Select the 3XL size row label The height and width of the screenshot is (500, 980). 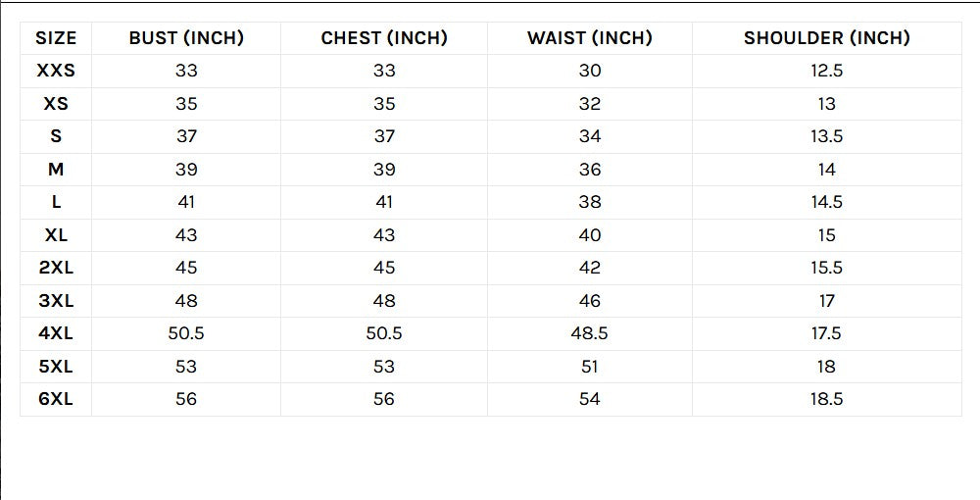pyautogui.click(x=56, y=301)
